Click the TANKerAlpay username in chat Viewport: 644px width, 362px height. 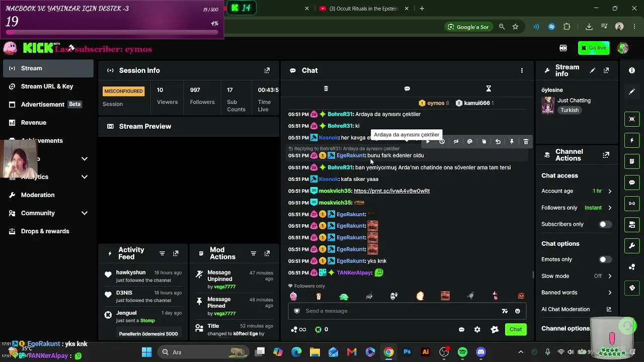(354, 273)
